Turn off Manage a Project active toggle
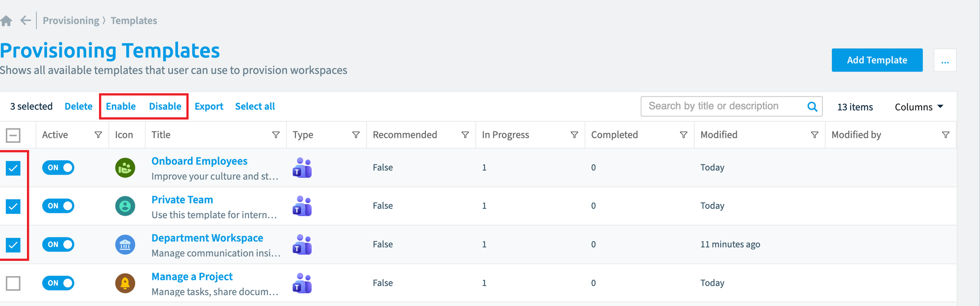Image resolution: width=980 pixels, height=306 pixels. coord(58,283)
